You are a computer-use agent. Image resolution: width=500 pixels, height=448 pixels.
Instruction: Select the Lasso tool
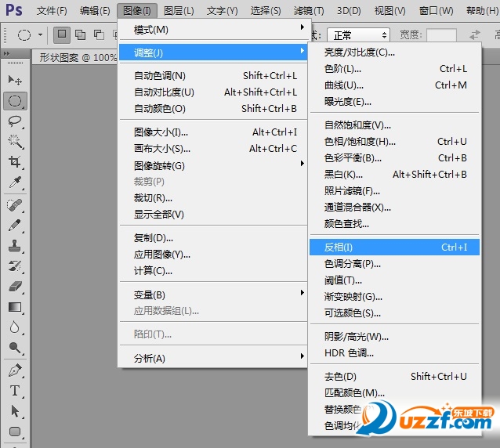[x=15, y=121]
